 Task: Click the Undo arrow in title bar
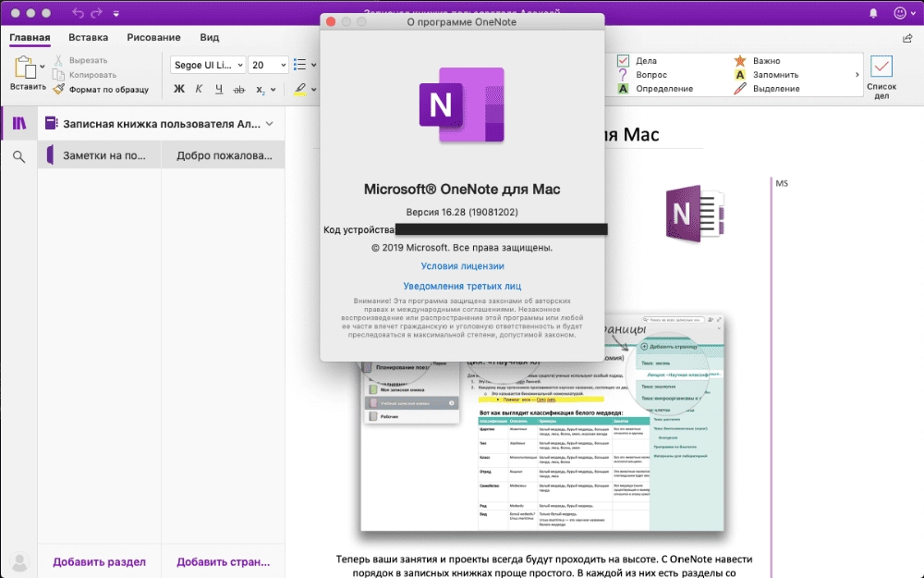78,12
